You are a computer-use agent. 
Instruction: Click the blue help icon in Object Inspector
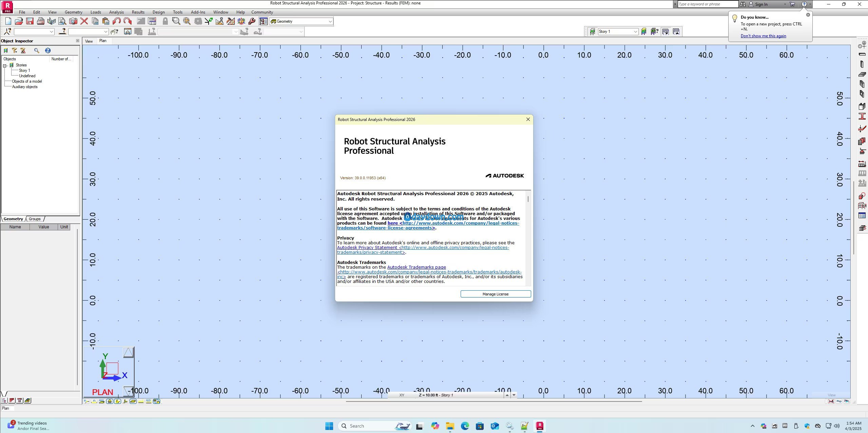(x=48, y=50)
